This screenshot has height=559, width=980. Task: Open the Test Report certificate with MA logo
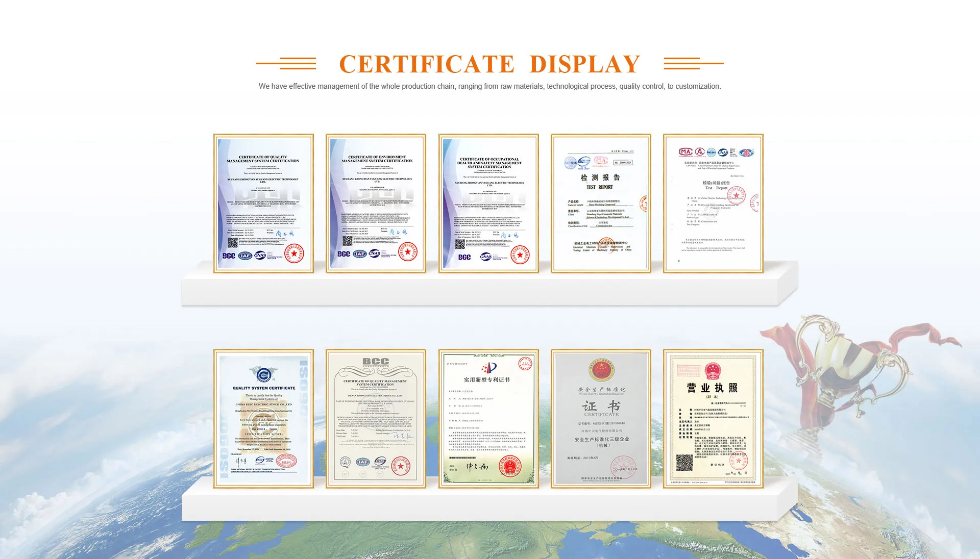click(x=601, y=203)
